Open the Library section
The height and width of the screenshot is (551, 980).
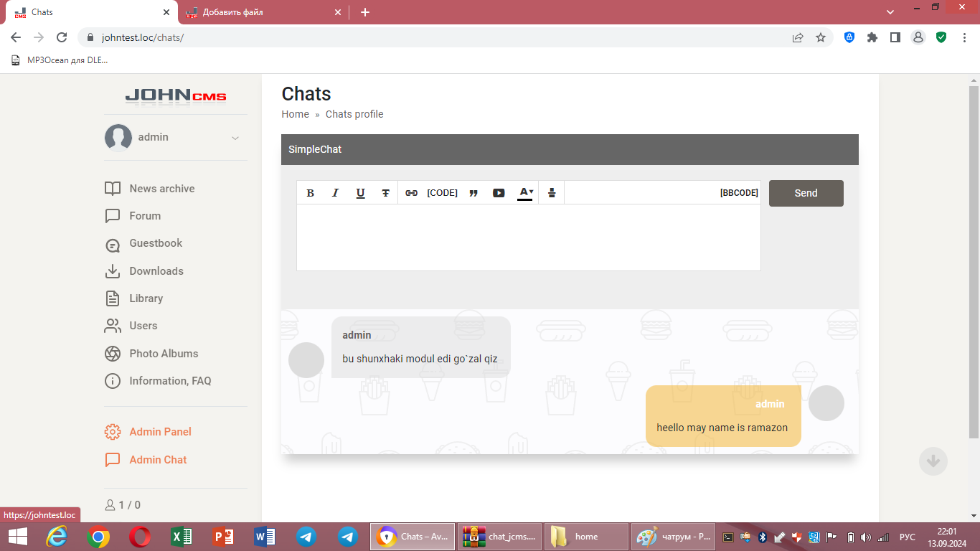coord(146,298)
